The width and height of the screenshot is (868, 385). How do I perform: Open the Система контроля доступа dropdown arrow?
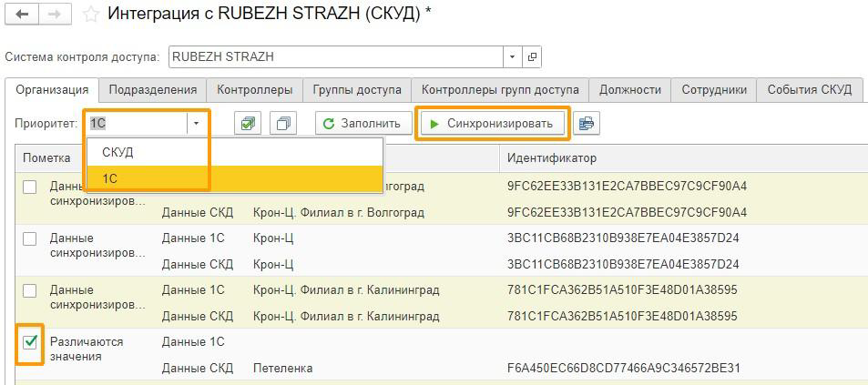click(512, 56)
